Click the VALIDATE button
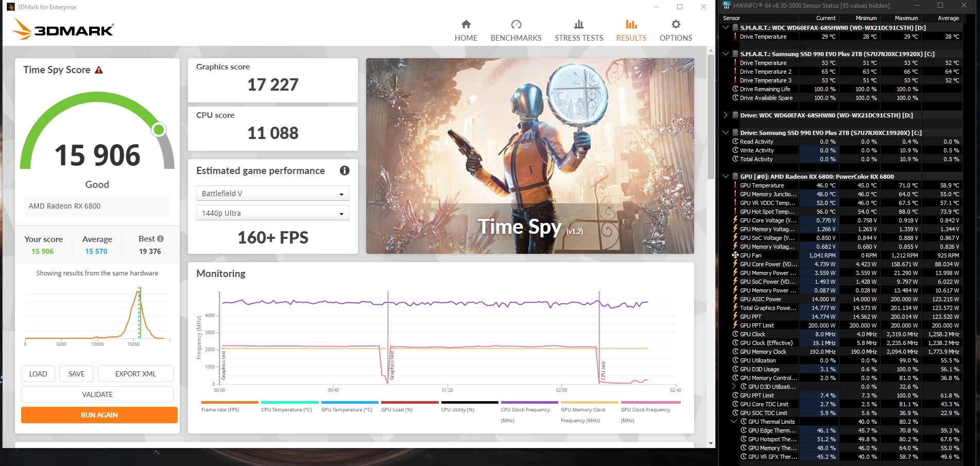The width and height of the screenshot is (980, 466). click(x=97, y=394)
